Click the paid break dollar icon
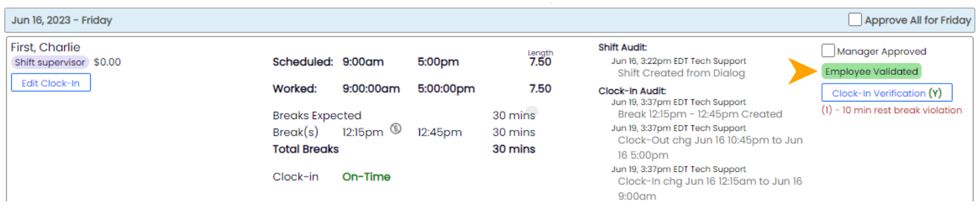Screen dimensions: 980x208 (x=395, y=128)
